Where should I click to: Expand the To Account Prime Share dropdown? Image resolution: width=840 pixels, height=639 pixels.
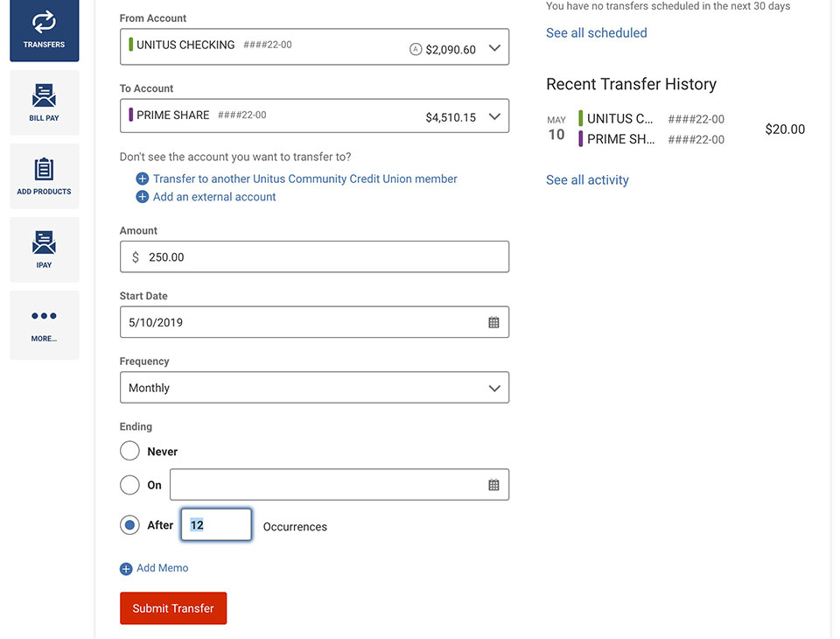[x=314, y=116]
